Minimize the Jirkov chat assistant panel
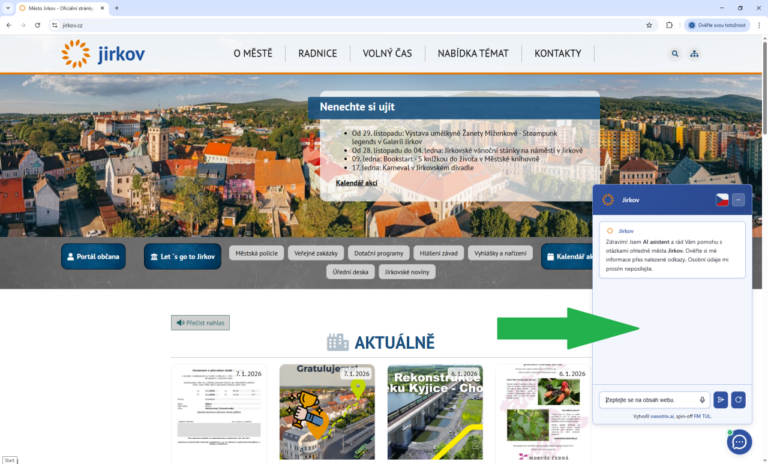 pyautogui.click(x=739, y=200)
